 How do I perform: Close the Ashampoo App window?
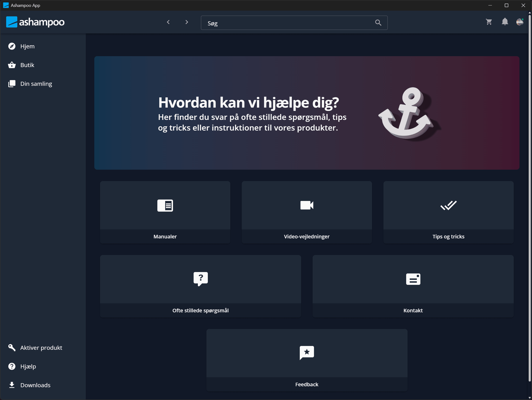coord(523,5)
